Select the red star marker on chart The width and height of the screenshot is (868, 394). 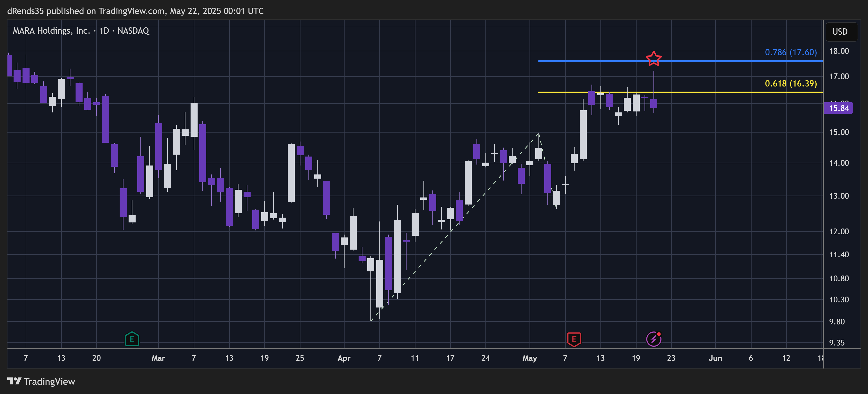click(x=654, y=59)
